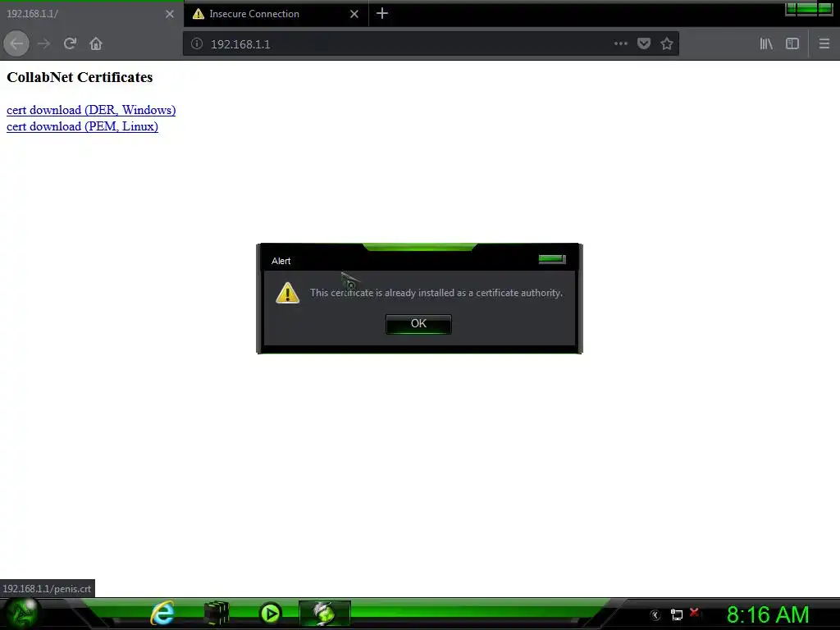Close the 192.168.1.1/ tab
This screenshot has height=630, width=840.
point(170,15)
